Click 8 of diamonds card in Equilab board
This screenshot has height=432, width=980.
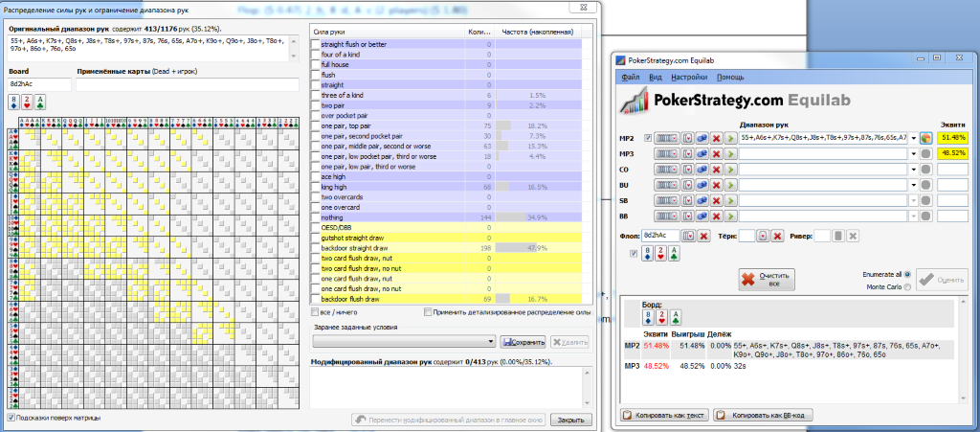[647, 254]
